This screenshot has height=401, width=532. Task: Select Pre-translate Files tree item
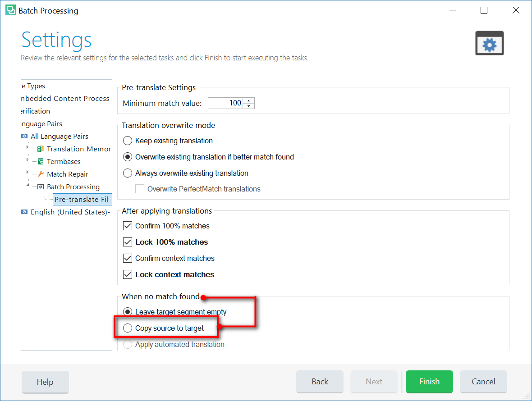pos(82,199)
